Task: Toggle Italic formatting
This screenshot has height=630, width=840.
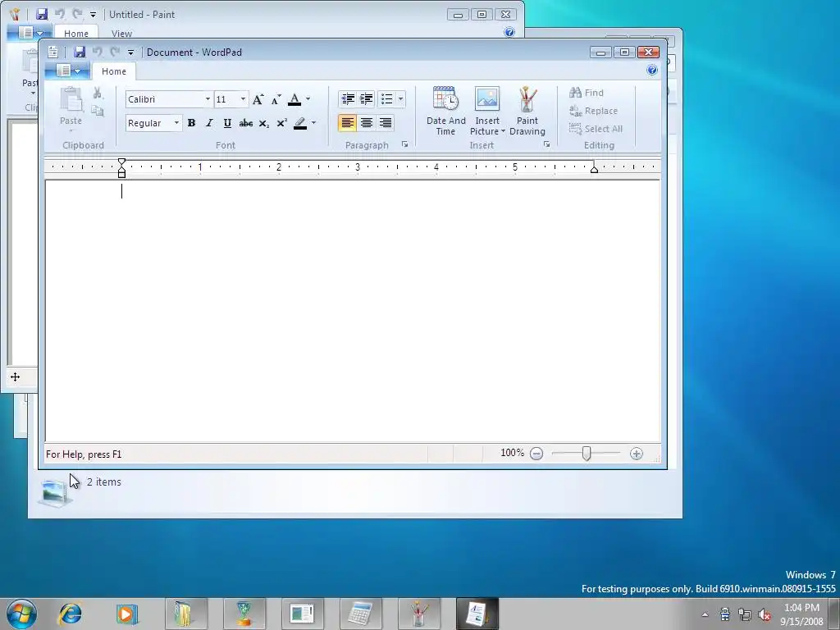Action: (x=209, y=123)
